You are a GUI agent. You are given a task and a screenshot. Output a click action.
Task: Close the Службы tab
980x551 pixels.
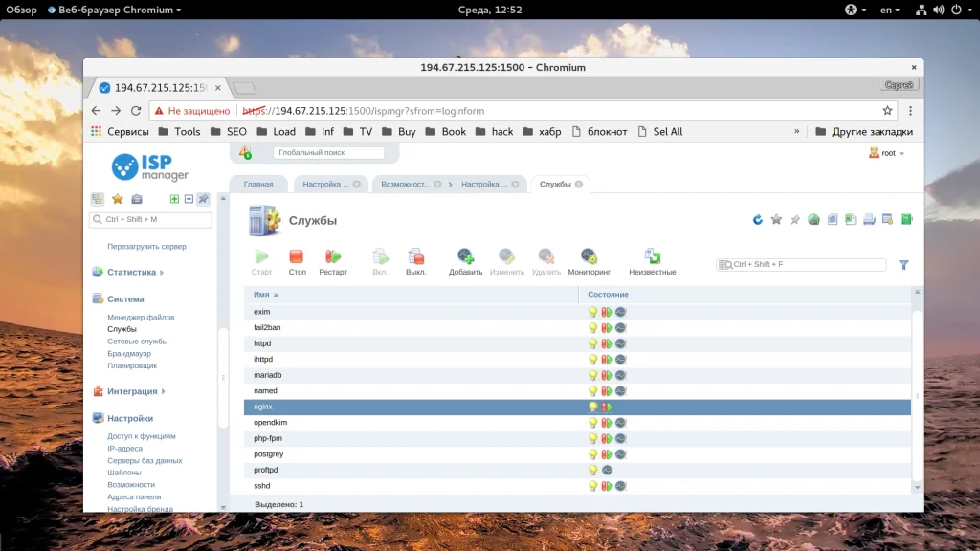click(x=580, y=184)
